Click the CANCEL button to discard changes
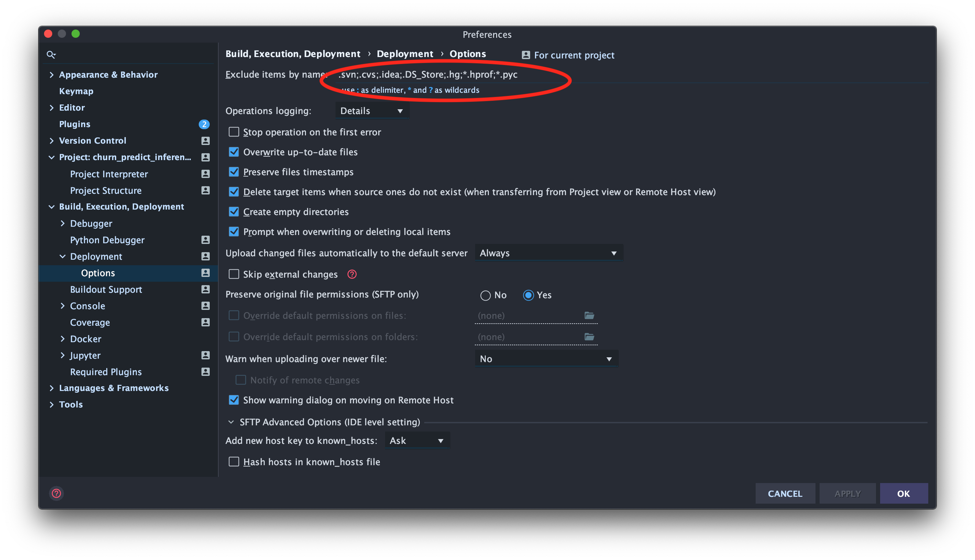Viewport: 975px width, 560px height. pyautogui.click(x=785, y=493)
